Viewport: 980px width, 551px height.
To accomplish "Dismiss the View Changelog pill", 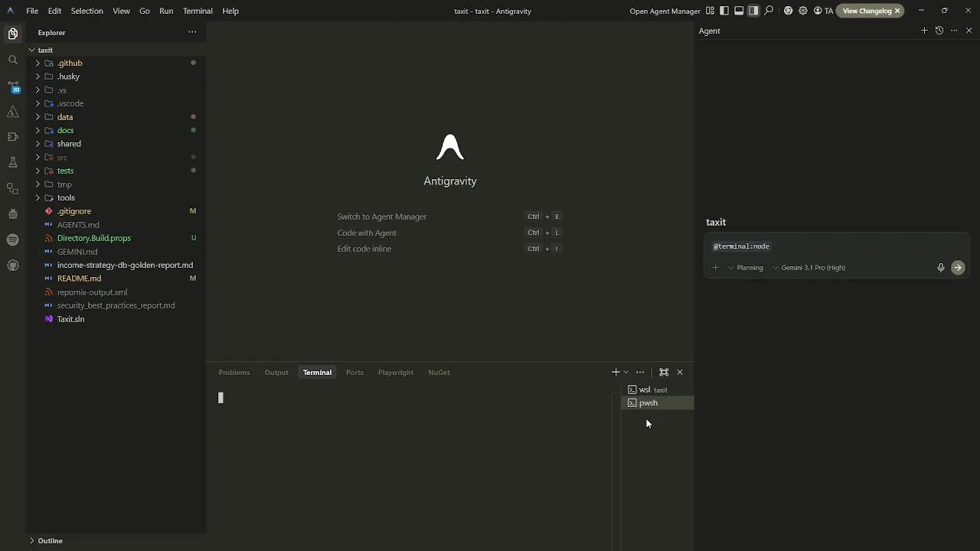I will 897,11.
